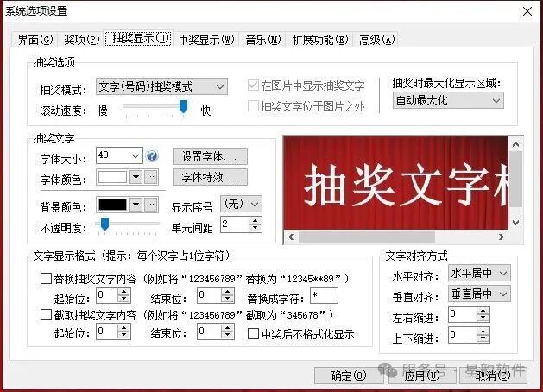Enable 抽奖文字位于图片之外 checkbox
543x392 pixels.
[x=253, y=106]
